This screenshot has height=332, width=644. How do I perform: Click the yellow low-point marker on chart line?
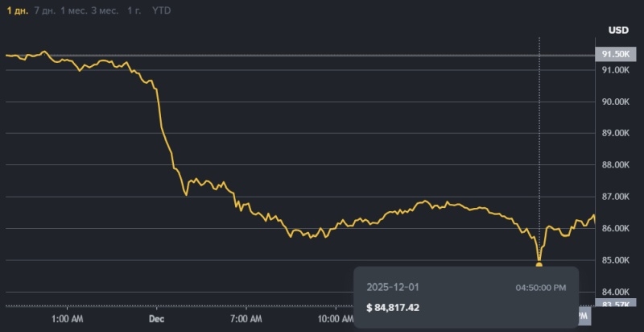pyautogui.click(x=539, y=264)
